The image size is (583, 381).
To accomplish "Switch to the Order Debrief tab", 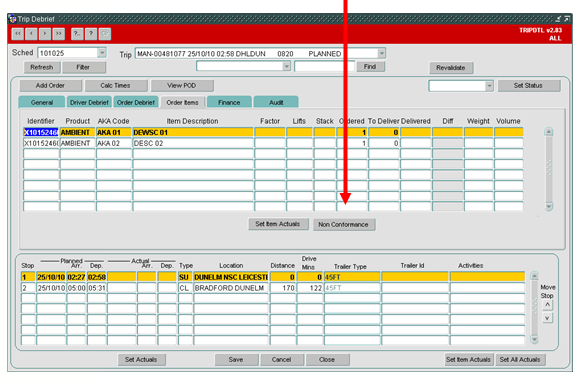I will pos(136,102).
